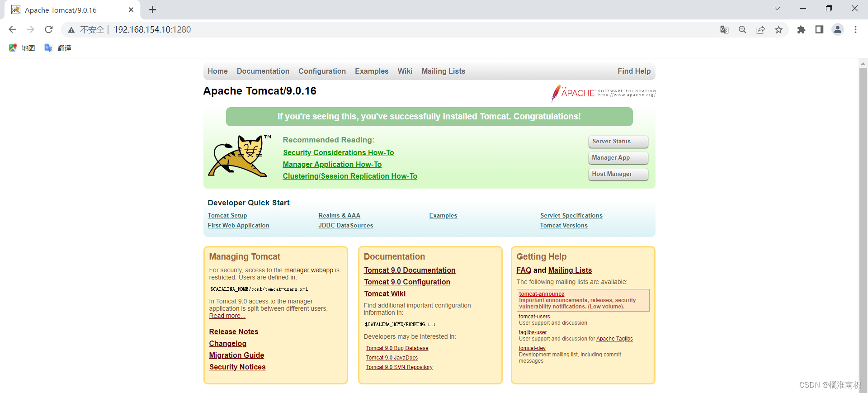Viewport: 868px width, 393px height.
Task: Open taglibs-user mailing list link
Action: click(x=533, y=332)
